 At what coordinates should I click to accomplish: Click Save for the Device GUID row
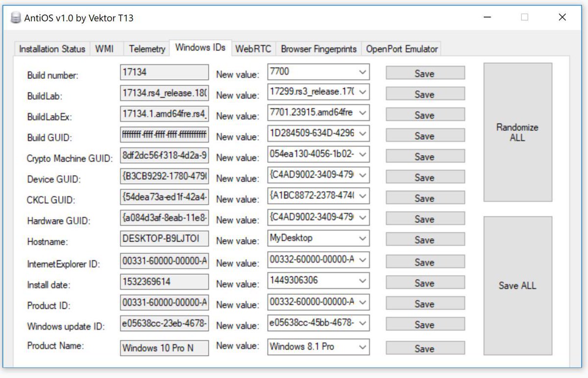point(425,177)
